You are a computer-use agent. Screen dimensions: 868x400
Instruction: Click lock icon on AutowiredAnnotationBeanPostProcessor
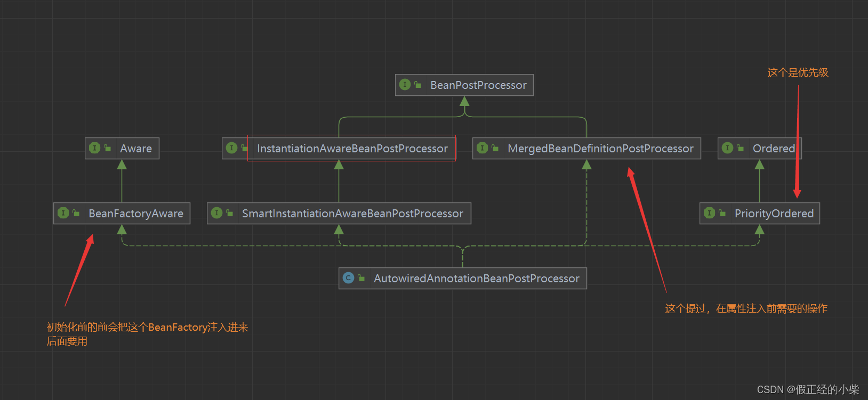click(x=361, y=278)
